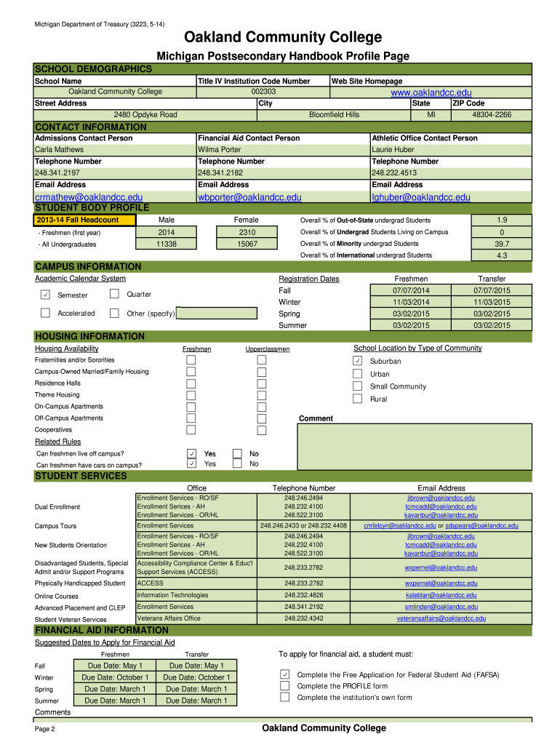Click the crmathew@oaklandcc.edu email link
Screen dimensions: 560x745
tap(89, 197)
